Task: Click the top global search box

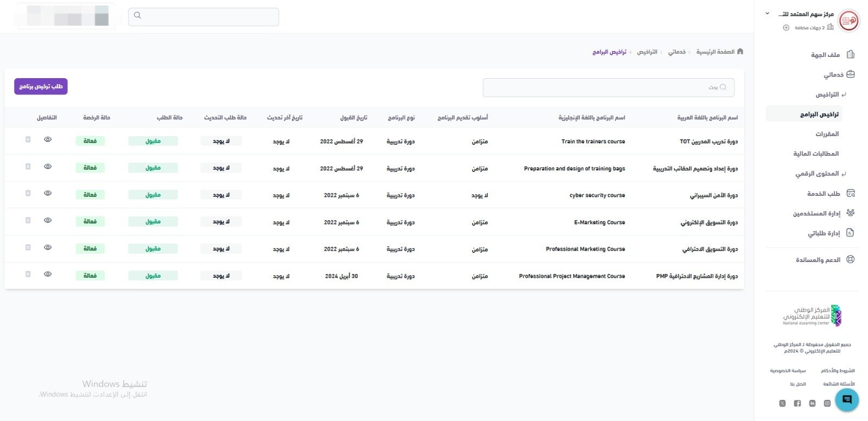Action: [x=203, y=17]
